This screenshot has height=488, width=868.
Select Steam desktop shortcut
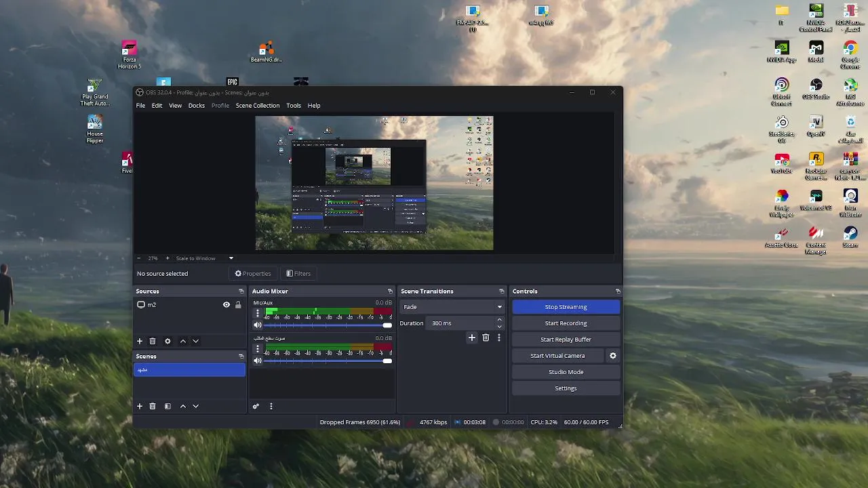850,237
